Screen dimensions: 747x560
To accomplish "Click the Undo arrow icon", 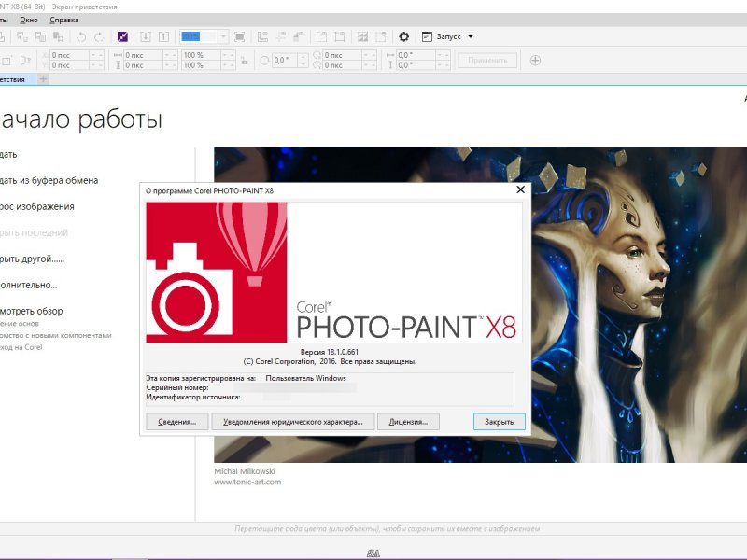I will pyautogui.click(x=81, y=36).
